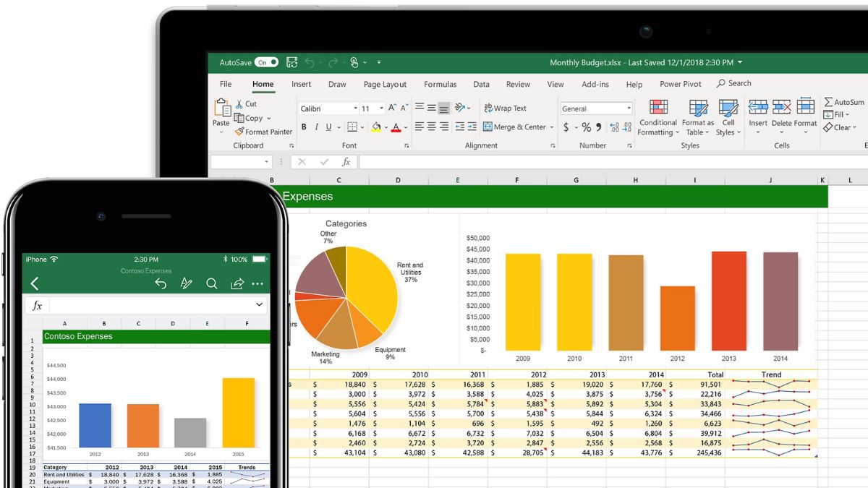Undo the last action on desktop Excel
Image resolution: width=868 pixels, height=488 pixels.
coord(310,63)
